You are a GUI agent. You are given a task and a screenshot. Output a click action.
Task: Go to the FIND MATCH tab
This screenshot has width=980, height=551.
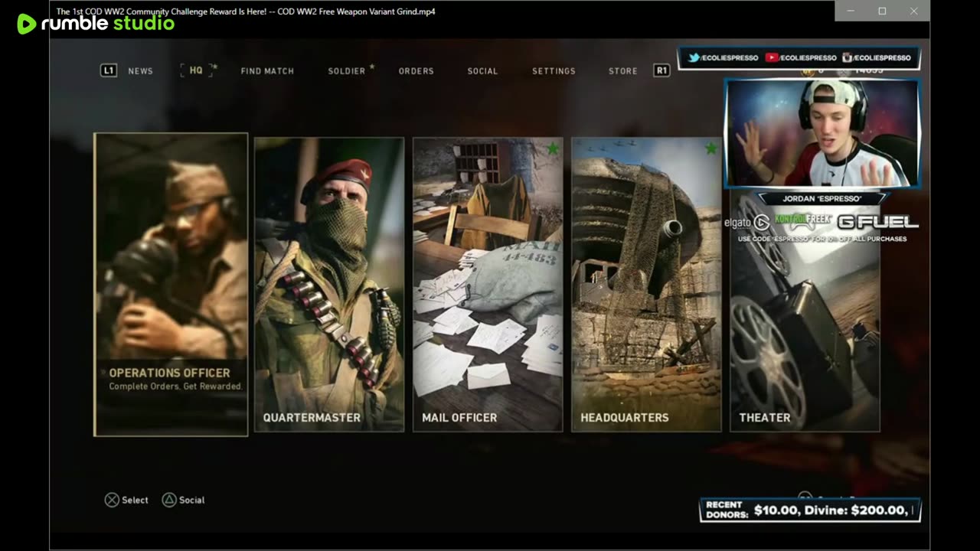(x=267, y=71)
